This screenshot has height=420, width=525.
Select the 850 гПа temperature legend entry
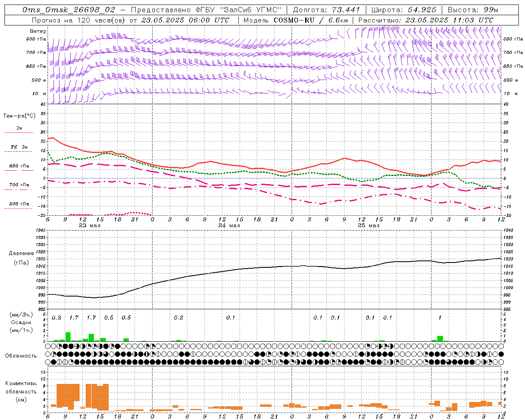click(x=19, y=166)
